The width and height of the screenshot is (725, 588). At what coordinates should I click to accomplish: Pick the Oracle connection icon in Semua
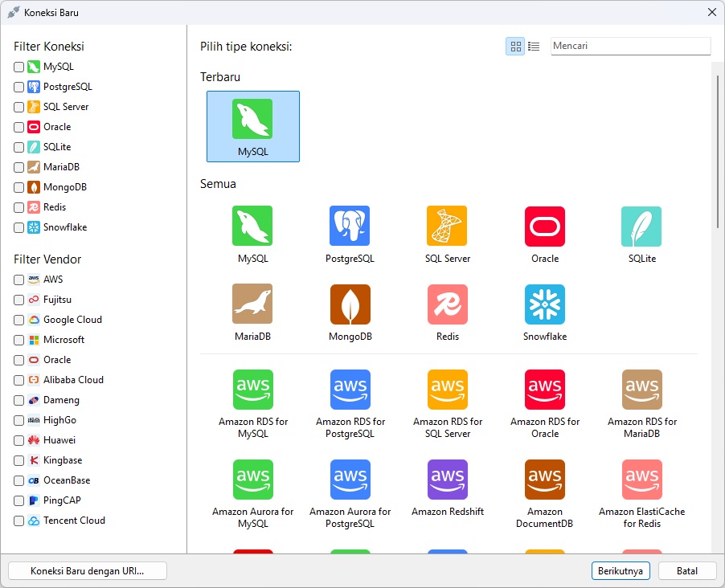point(545,226)
